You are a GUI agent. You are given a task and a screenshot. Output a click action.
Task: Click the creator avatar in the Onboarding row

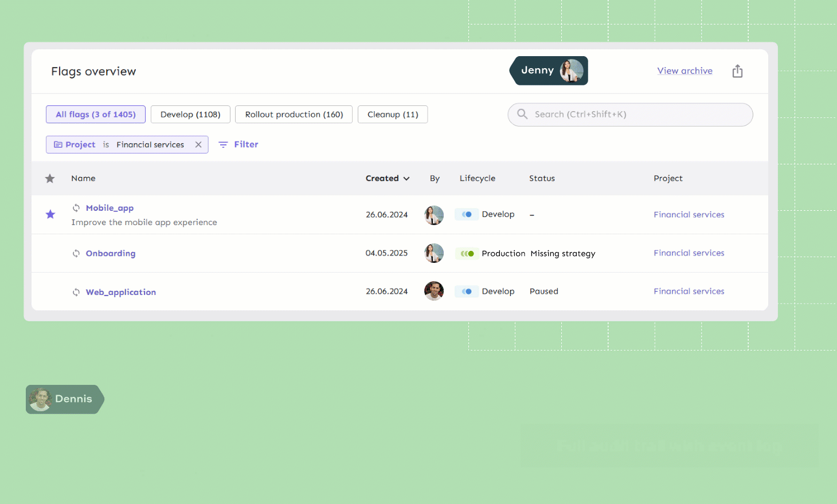[434, 253]
